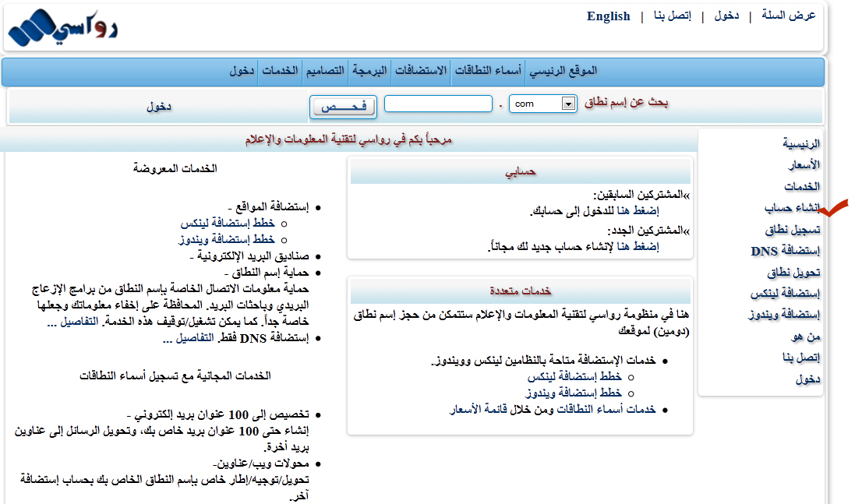Click the فحص domain check button
The image size is (862, 504).
(x=343, y=107)
